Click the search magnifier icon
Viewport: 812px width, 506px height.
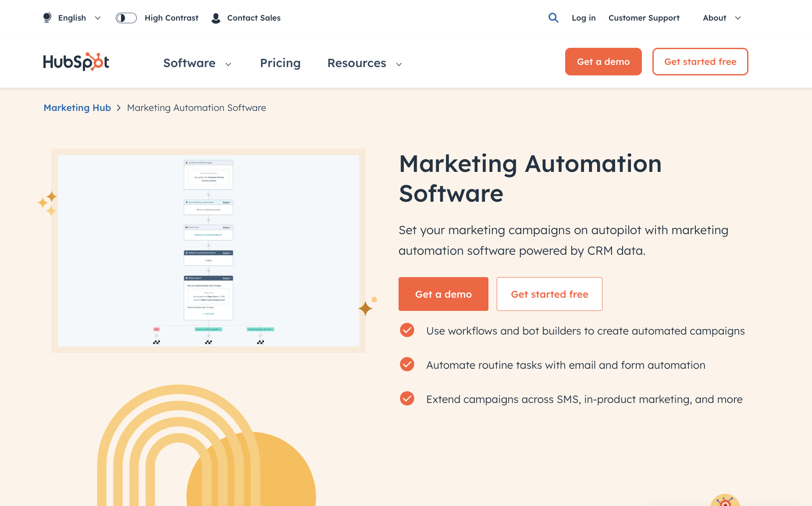click(x=553, y=18)
